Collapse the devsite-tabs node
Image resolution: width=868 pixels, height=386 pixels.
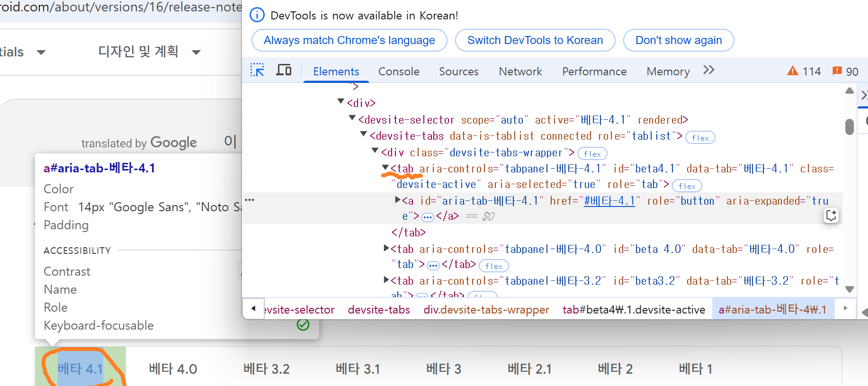click(364, 135)
